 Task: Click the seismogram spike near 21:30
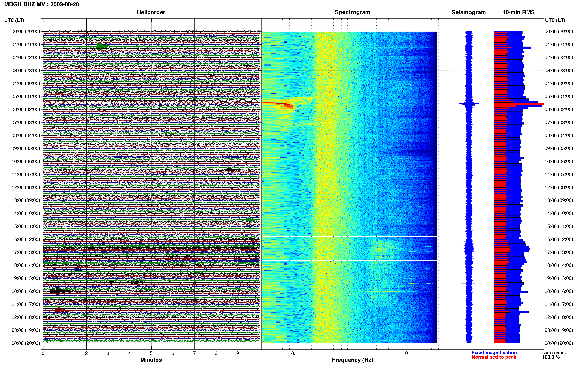(468, 311)
